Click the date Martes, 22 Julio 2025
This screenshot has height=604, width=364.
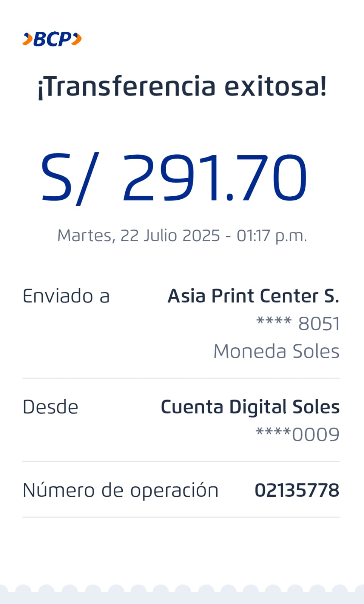[138, 236]
